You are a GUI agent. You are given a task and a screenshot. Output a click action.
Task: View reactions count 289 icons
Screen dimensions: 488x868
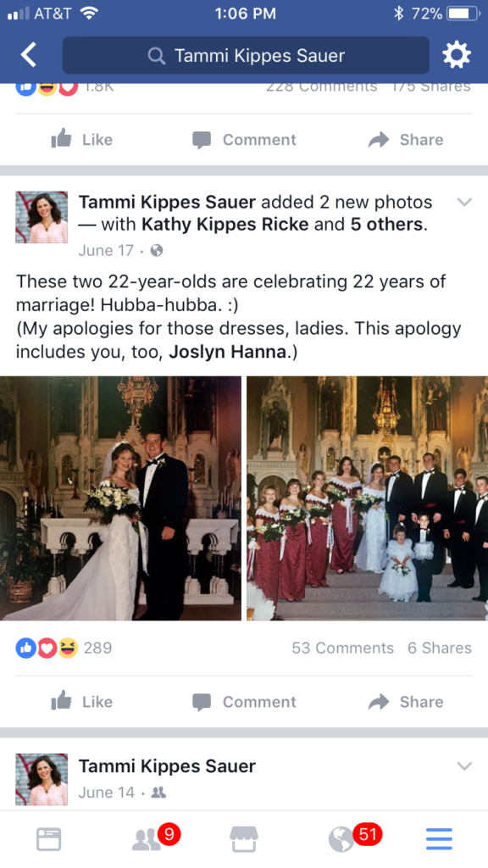64,648
